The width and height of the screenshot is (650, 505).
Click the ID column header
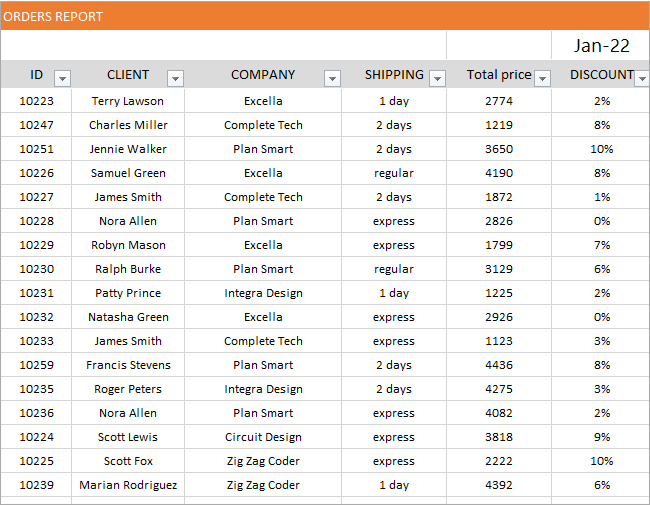[x=36, y=75]
